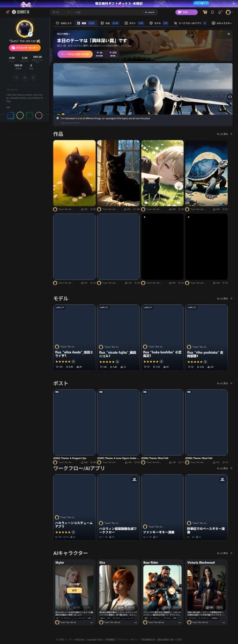
Task: Open the black kitten on orange background artwork
Action: 75,173
